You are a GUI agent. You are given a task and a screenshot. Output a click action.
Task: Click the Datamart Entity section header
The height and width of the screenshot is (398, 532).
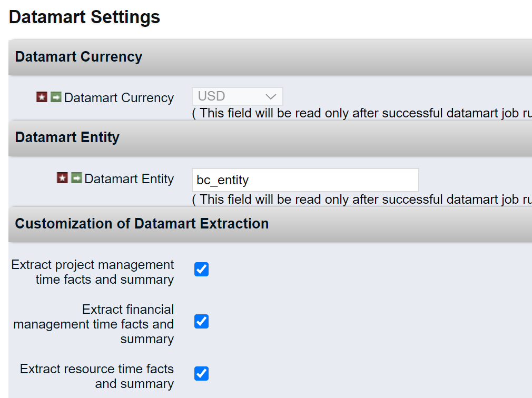(67, 137)
